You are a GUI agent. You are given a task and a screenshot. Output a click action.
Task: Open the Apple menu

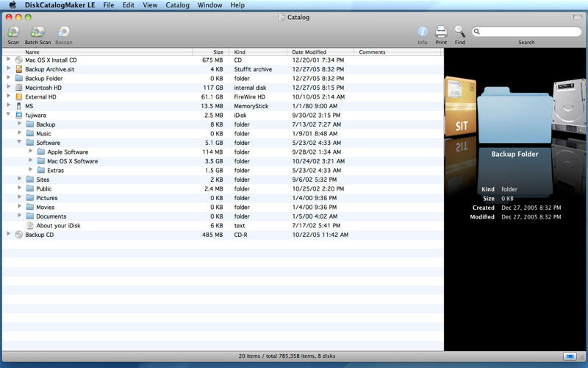pos(12,5)
